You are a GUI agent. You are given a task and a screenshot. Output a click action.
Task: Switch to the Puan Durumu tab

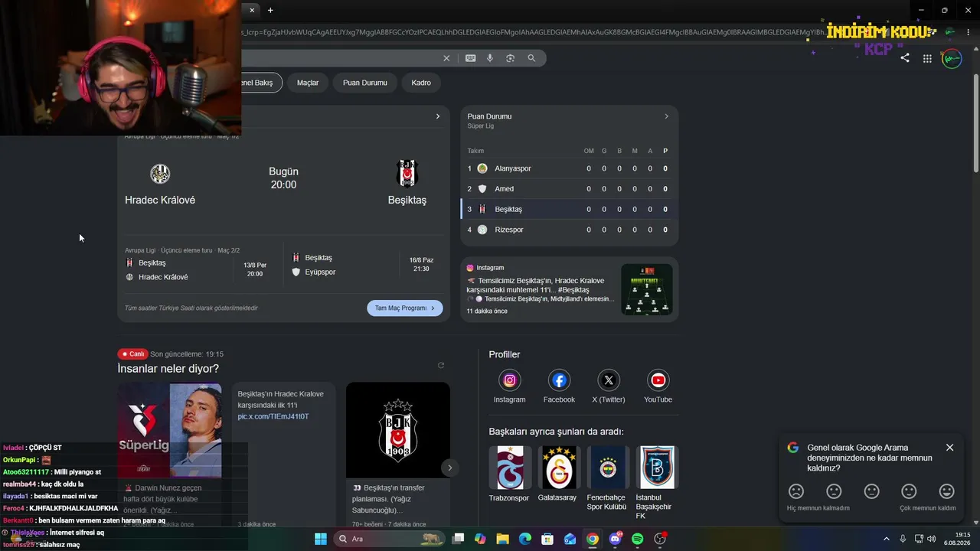[x=365, y=83]
